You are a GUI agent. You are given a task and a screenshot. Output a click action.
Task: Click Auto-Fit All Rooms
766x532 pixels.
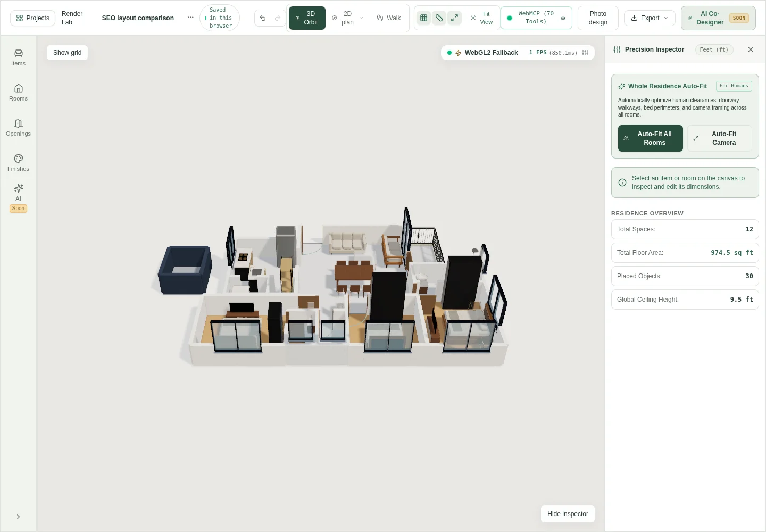tap(651, 138)
